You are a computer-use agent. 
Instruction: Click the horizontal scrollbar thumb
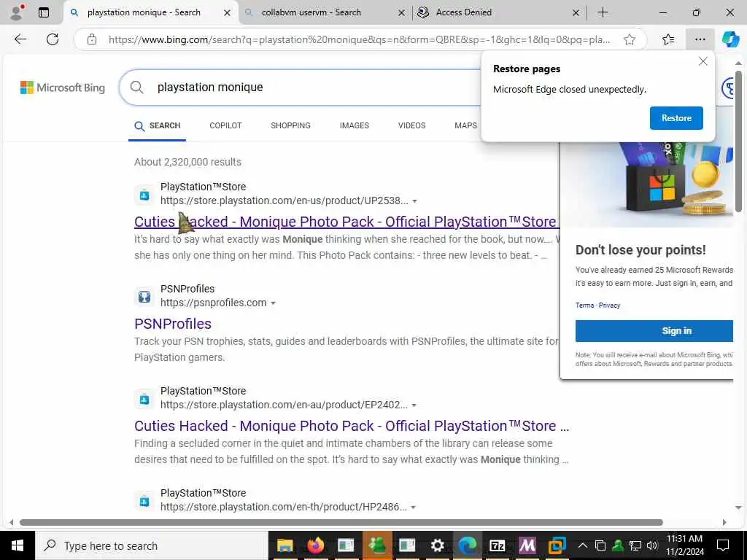click(341, 522)
